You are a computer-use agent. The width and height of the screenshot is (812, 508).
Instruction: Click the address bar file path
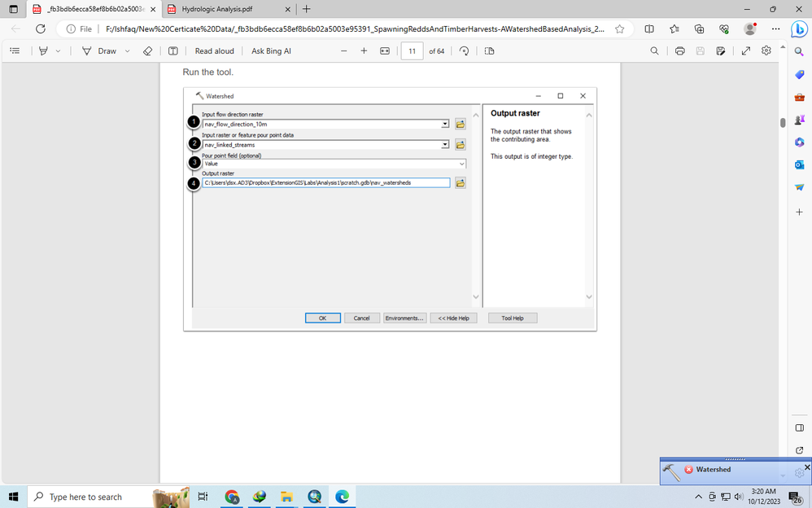355,29
